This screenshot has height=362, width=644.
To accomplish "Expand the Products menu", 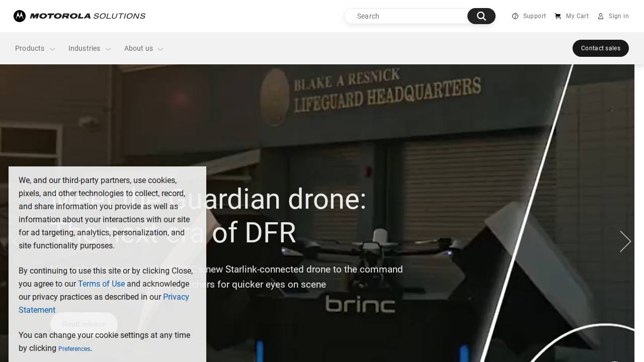I will point(52,49).
